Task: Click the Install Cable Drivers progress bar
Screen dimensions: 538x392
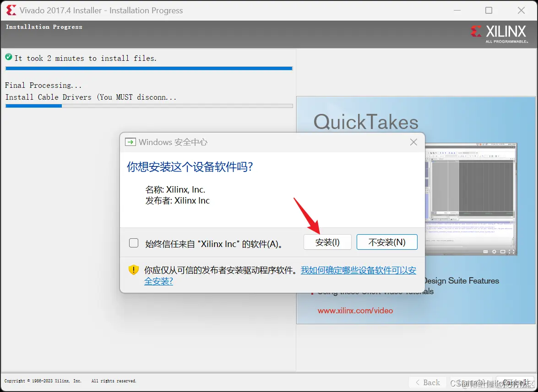Action: pyautogui.click(x=149, y=106)
